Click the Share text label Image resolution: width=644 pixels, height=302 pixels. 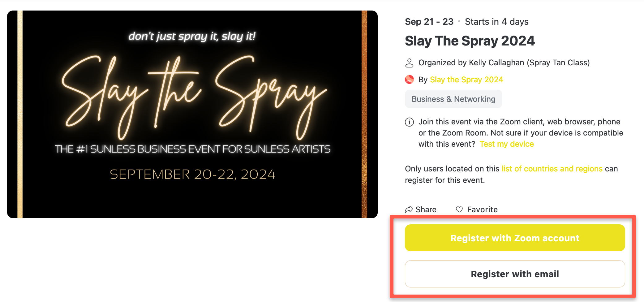(x=426, y=209)
